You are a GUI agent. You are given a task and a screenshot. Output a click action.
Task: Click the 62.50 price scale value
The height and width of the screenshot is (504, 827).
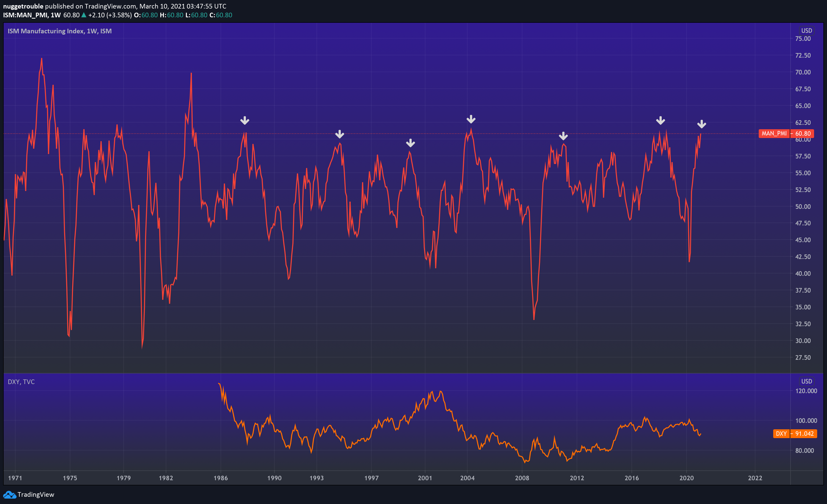[803, 123]
